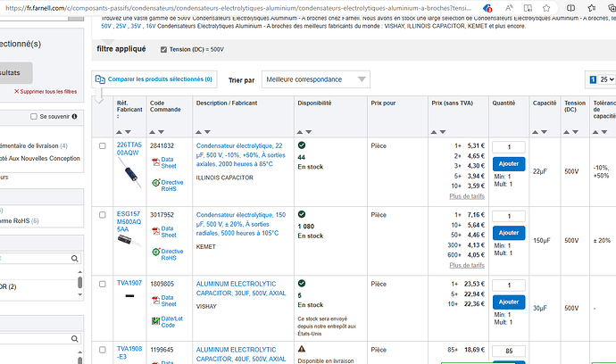
Task: Sort Réf. Fabricant column descending
Action: coord(128,132)
